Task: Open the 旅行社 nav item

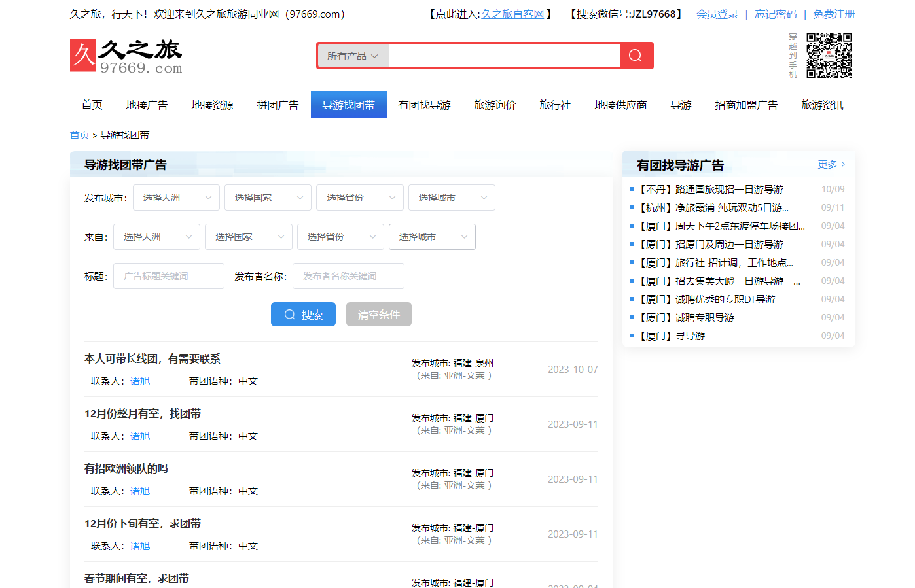Action: 556,105
